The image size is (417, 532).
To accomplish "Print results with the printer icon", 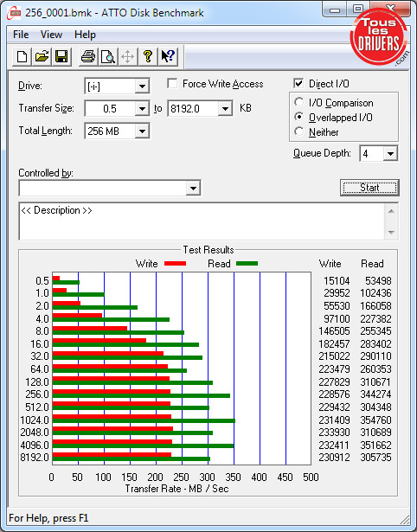I will (x=88, y=56).
